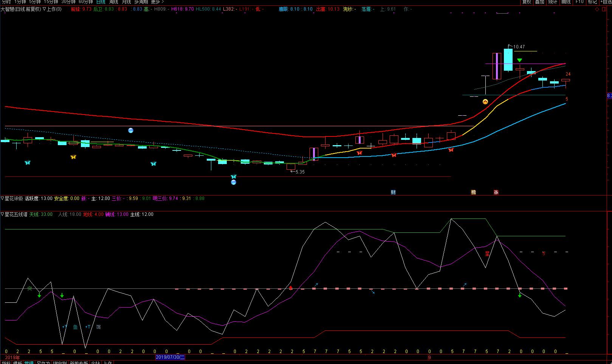The image size is (612, 364).
Task: Select the 60分钟 period tab
Action: point(86,2)
